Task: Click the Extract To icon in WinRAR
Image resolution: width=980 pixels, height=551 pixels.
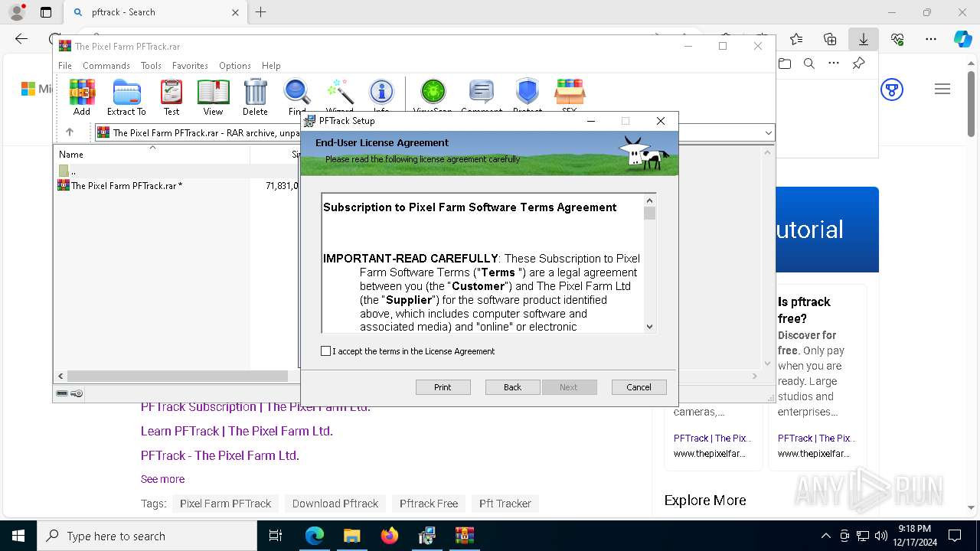Action: pyautogui.click(x=126, y=96)
